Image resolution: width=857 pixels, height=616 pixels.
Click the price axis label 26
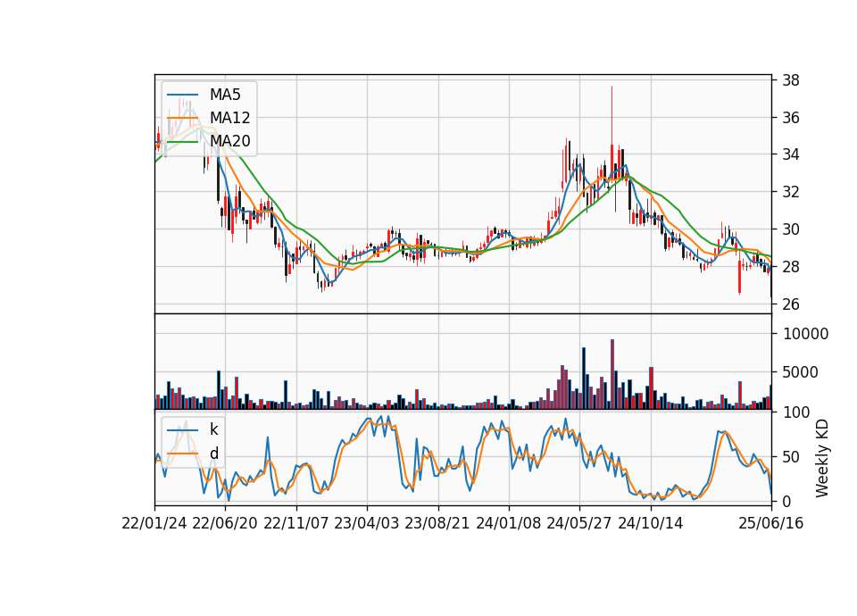tap(791, 304)
